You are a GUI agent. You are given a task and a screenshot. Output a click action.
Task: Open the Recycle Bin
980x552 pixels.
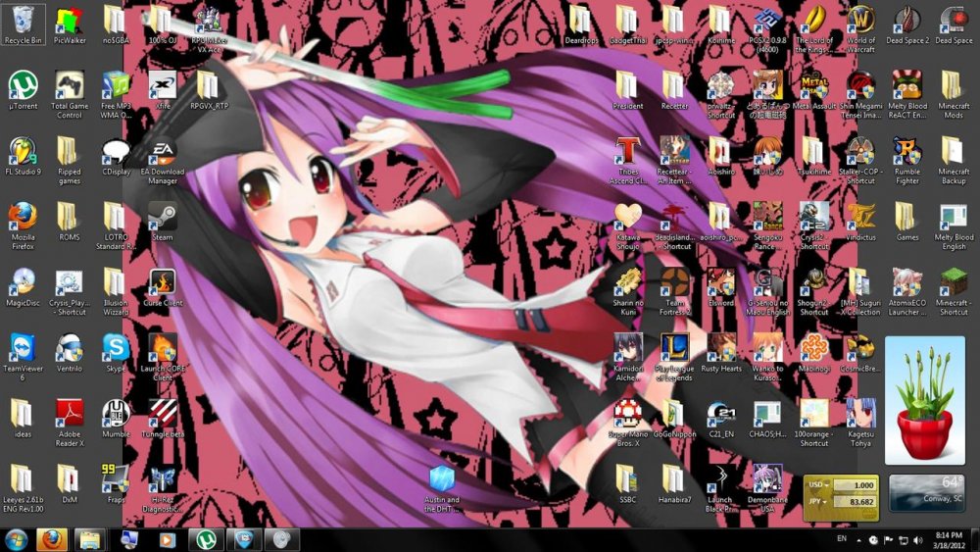(x=22, y=20)
